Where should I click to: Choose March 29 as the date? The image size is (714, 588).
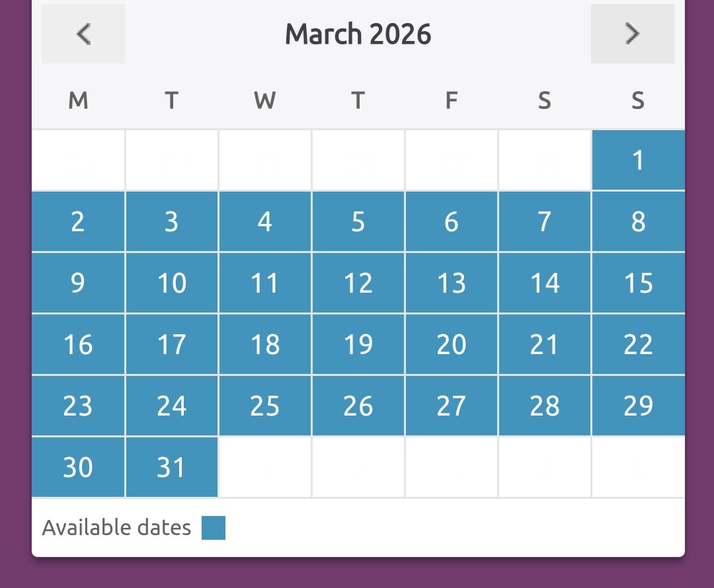[x=638, y=406]
